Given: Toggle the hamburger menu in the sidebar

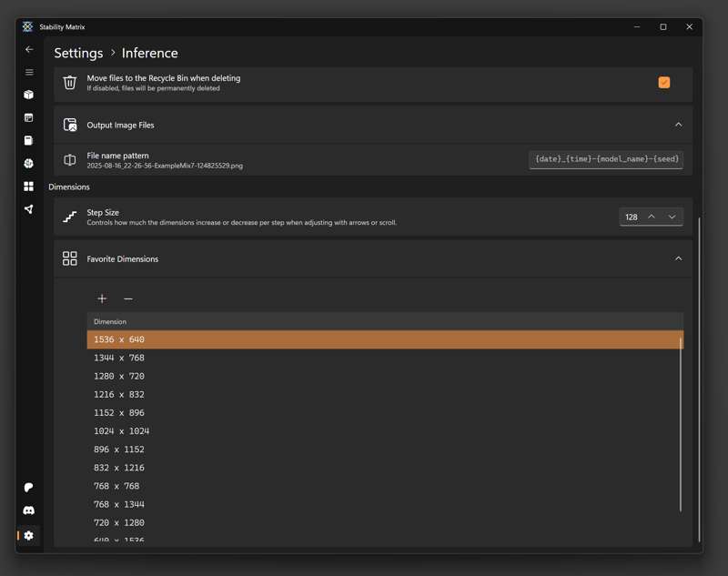Looking at the screenshot, I should click(28, 72).
